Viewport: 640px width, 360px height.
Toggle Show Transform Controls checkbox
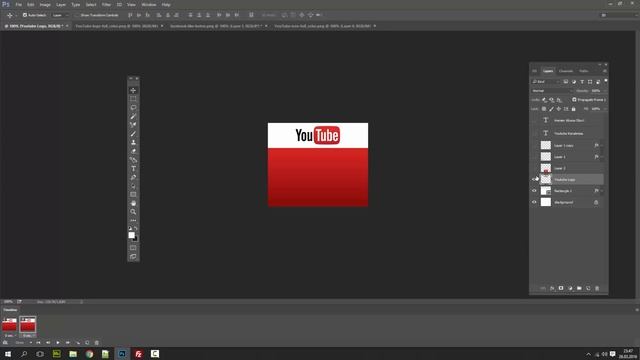[x=77, y=15]
